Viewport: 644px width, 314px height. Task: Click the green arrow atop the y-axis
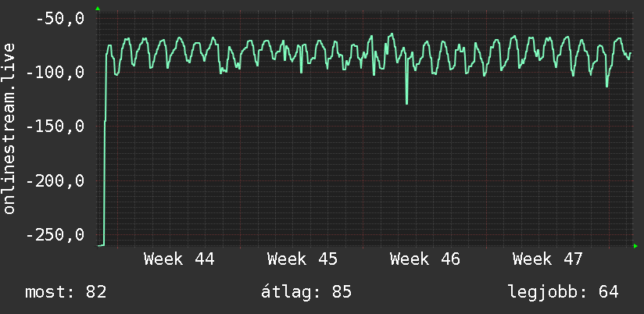[x=97, y=8]
